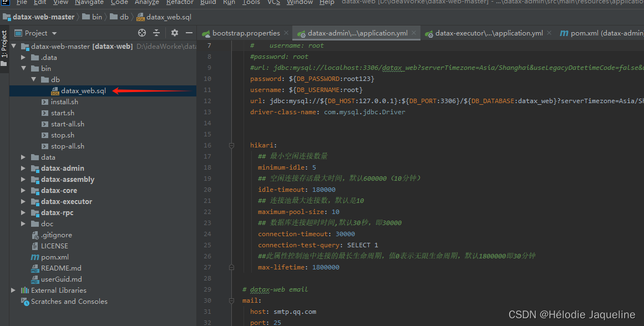Expand External Libraries node
The image size is (644, 326).
click(x=13, y=291)
